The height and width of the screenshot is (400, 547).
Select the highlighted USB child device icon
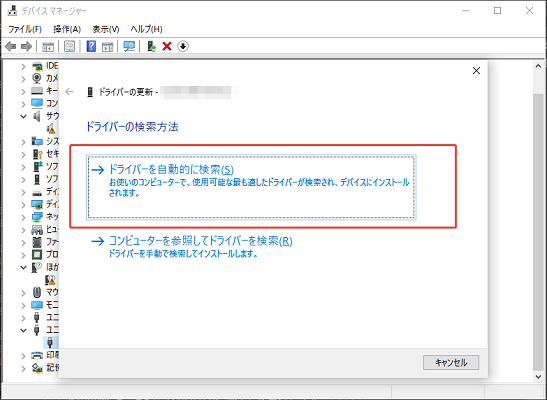click(50, 342)
